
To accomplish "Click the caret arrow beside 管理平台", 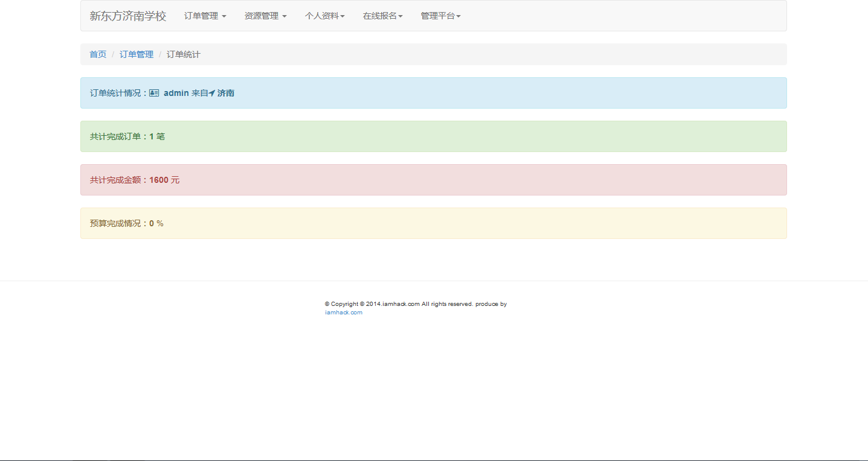I will click(x=458, y=16).
